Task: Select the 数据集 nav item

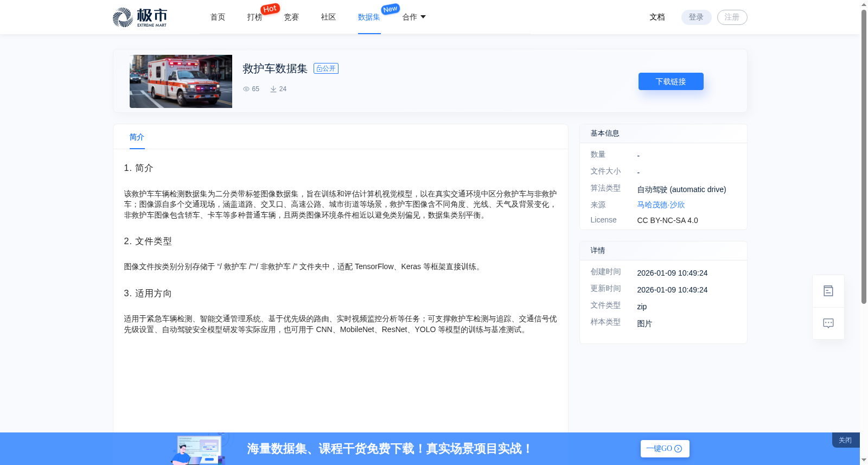Action: tap(369, 17)
